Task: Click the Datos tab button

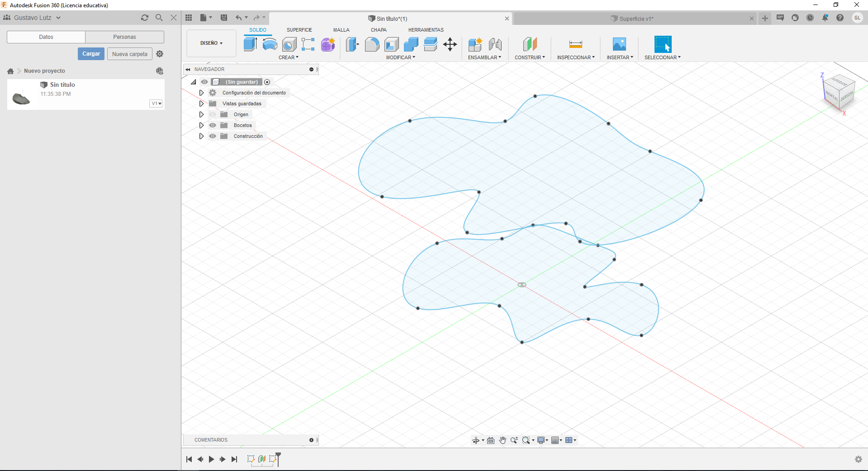Action: 46,37
